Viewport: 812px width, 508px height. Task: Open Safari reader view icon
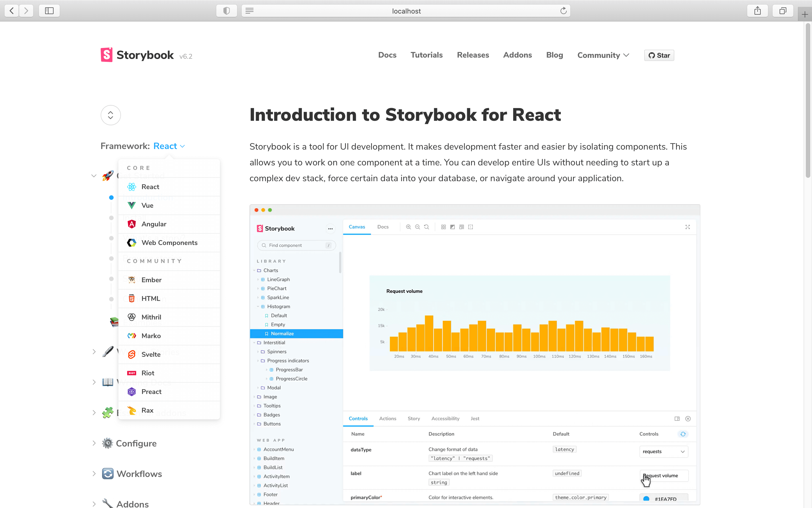coord(249,11)
